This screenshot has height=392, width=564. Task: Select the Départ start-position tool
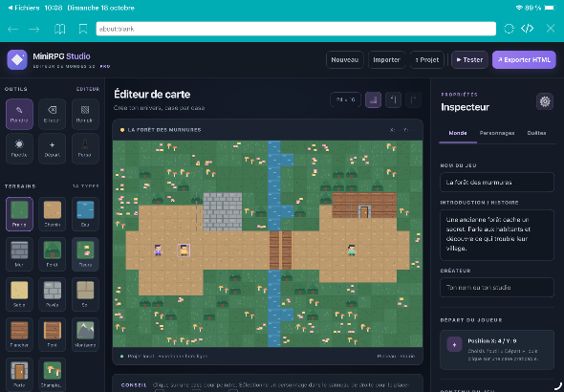coord(53,148)
